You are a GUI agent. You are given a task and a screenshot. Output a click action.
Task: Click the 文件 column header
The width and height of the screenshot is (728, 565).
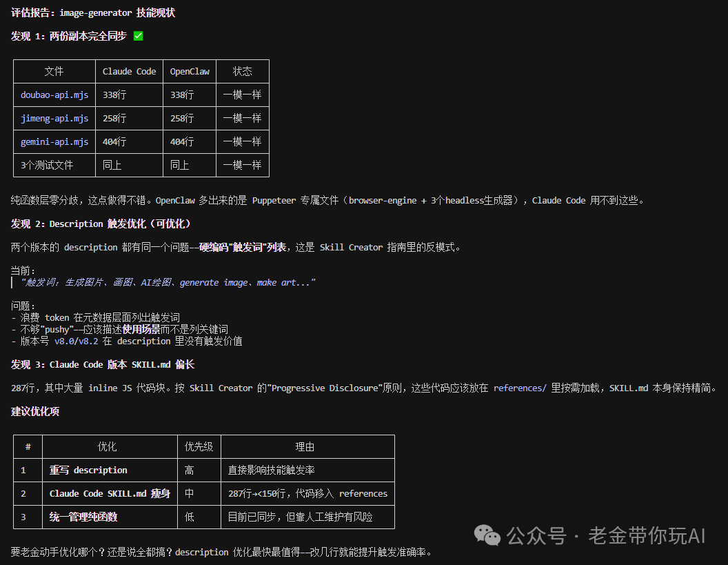54,71
